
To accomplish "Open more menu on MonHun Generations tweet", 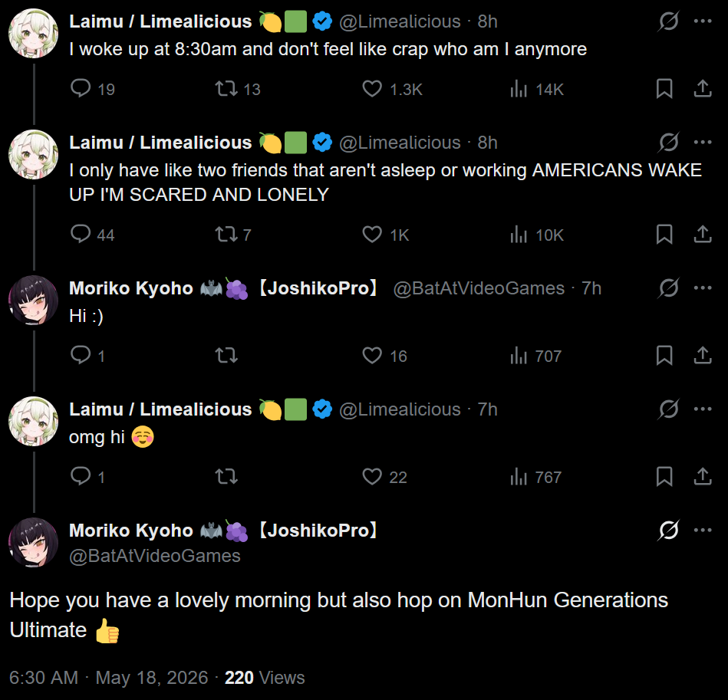I will tap(703, 530).
